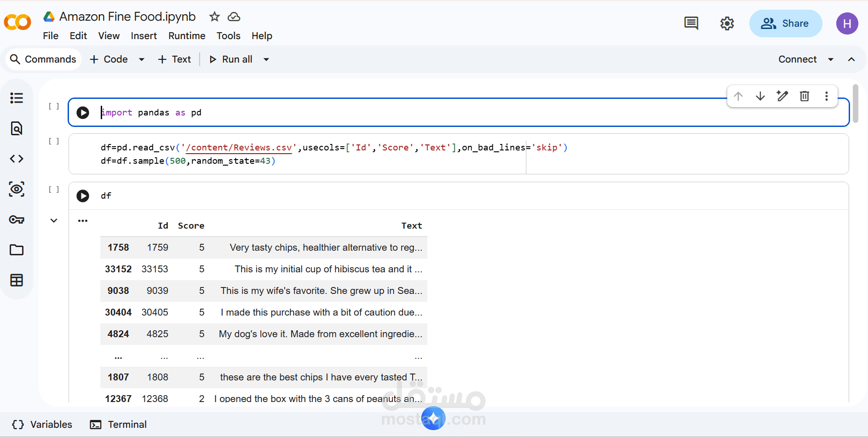Viewport: 868px width, 437px height.
Task: Run the import pandas cell
Action: (83, 113)
